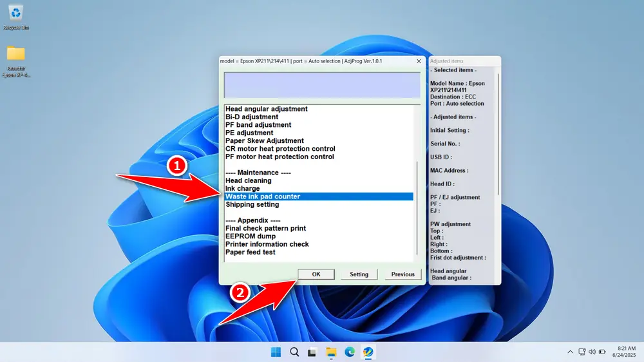Click the Serial No. label in Adjusted items

tap(445, 144)
